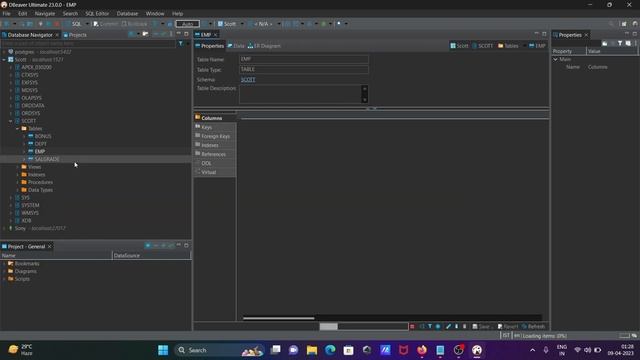Screen dimensions: 640x360
Task: Select the SALGRADE table in navigator
Action: click(x=47, y=159)
